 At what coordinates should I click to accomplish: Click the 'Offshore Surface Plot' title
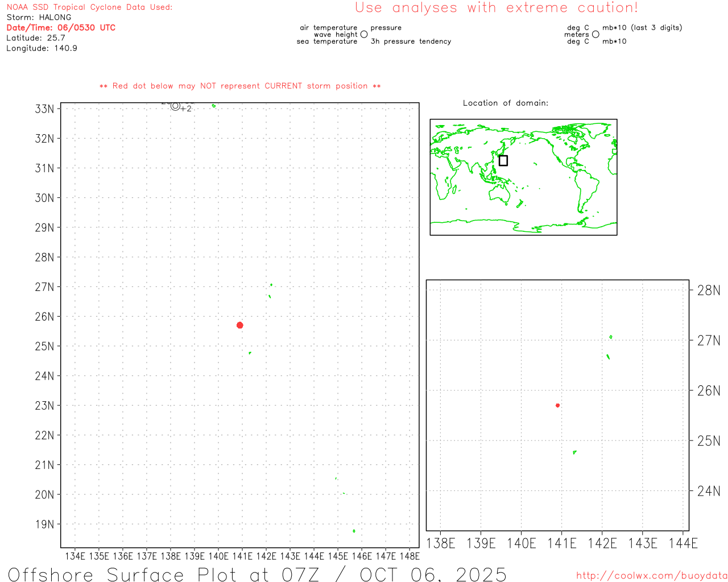pyautogui.click(x=257, y=574)
